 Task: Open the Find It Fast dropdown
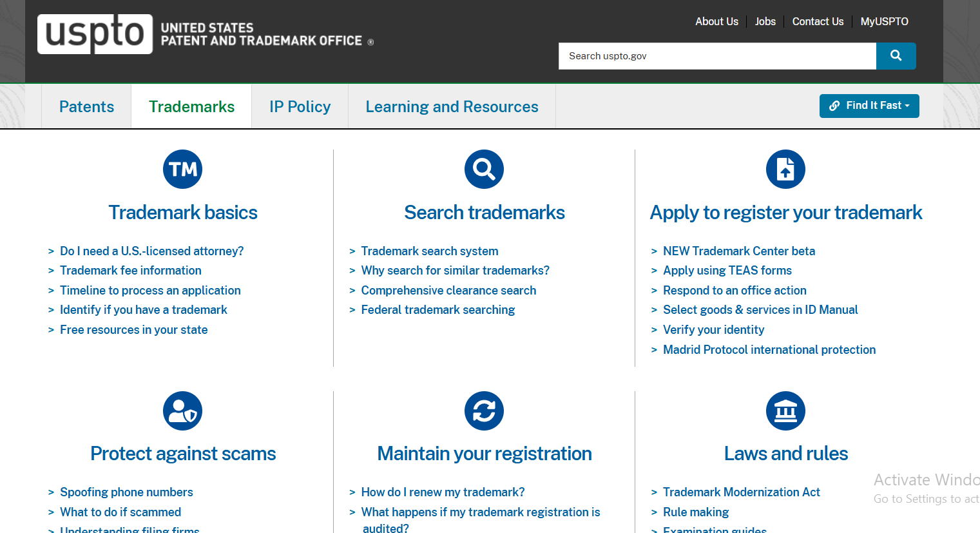coord(869,106)
